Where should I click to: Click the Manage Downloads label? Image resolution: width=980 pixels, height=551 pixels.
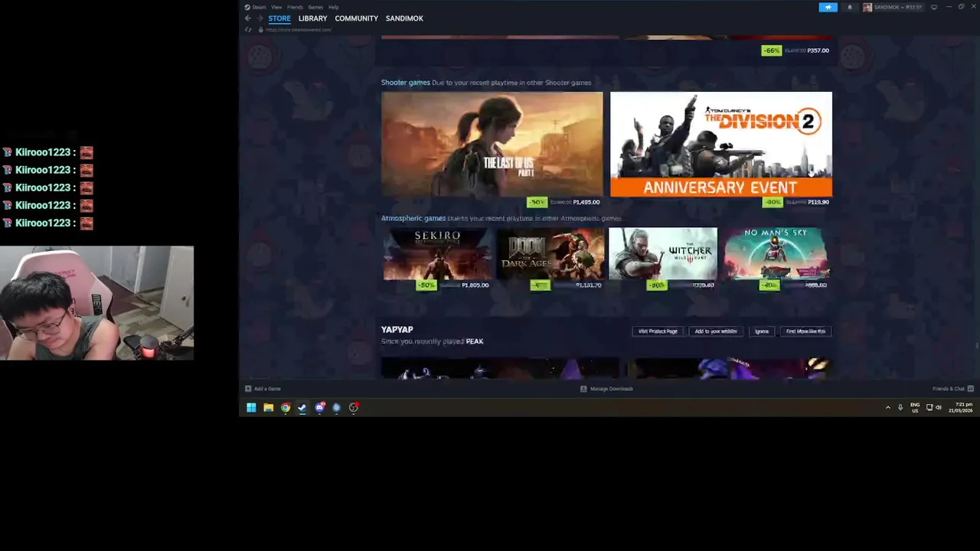tap(612, 389)
